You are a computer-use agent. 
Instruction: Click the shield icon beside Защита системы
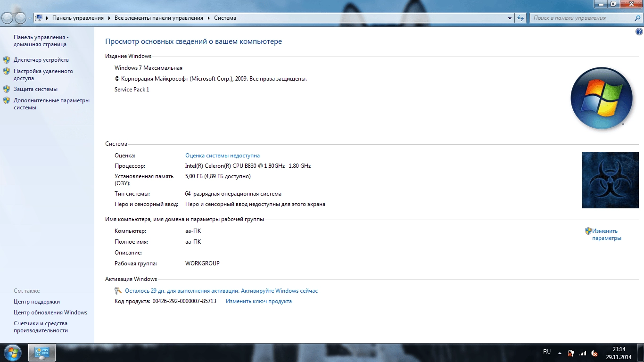(7, 89)
